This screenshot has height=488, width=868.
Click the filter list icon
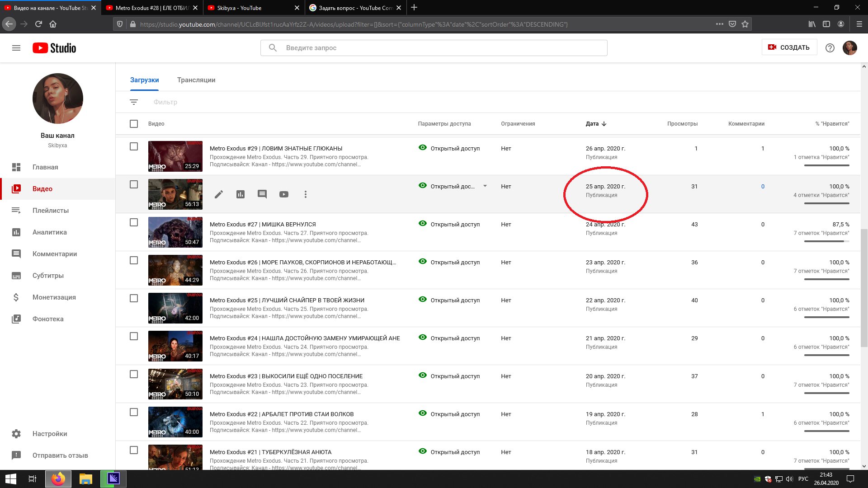[134, 102]
